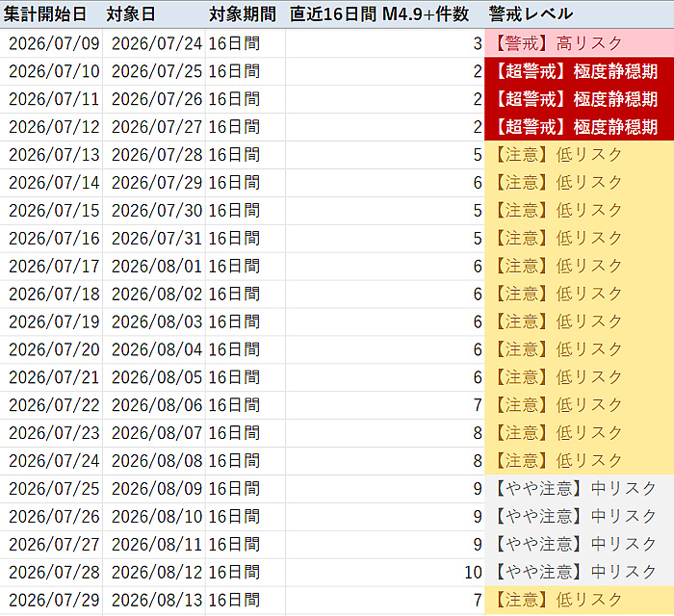Click 【超警戒】極度静穏期 in the 2026/07/11 row

pos(579,99)
